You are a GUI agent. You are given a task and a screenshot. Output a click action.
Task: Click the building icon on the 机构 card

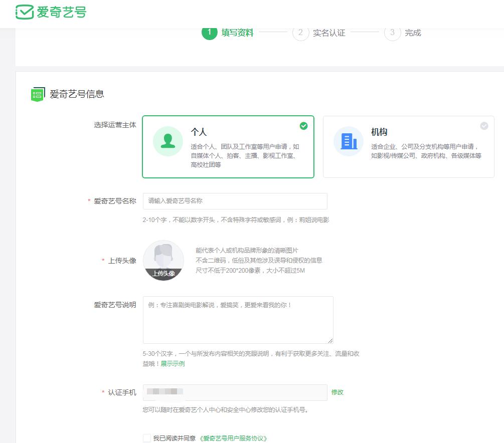click(x=348, y=141)
